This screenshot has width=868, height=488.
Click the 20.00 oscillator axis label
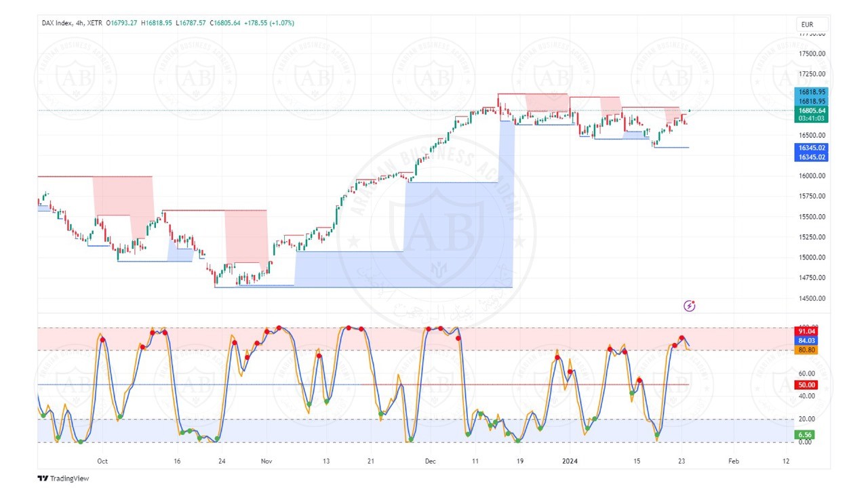806,419
